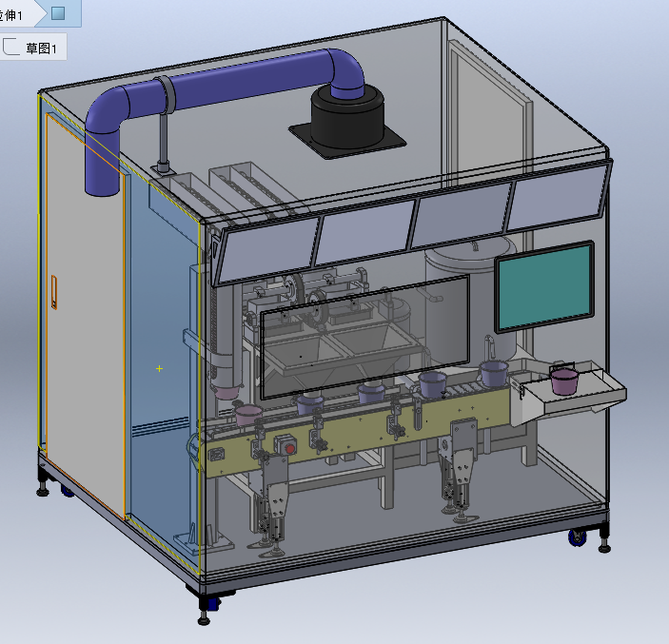The image size is (669, 644).
Task: Select the red emergency stop button on the conveyor
Action: coord(290,448)
